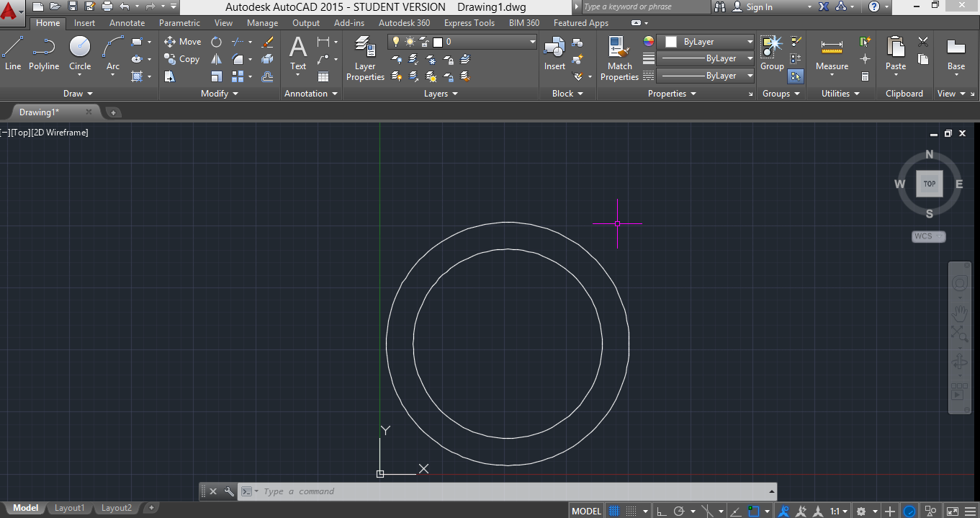Toggle the drawing grid display in status bar
The height and width of the screenshot is (518, 980).
point(614,511)
